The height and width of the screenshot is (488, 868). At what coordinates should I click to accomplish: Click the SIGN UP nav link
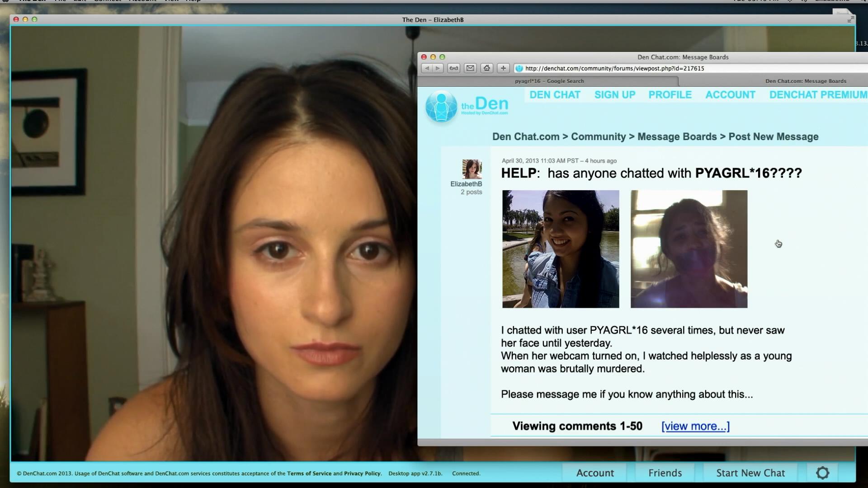tap(614, 95)
